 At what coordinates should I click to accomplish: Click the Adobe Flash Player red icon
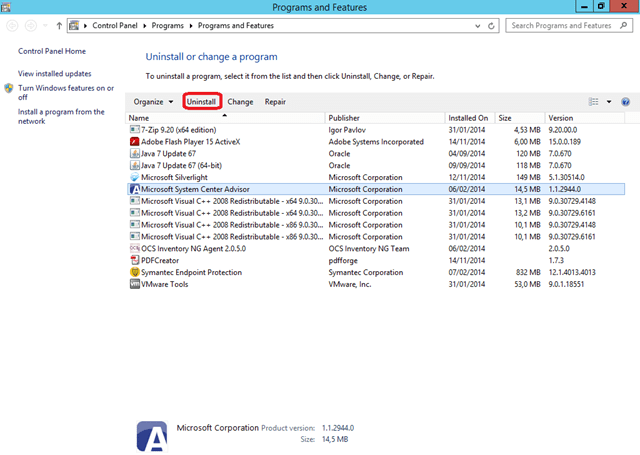coord(134,142)
